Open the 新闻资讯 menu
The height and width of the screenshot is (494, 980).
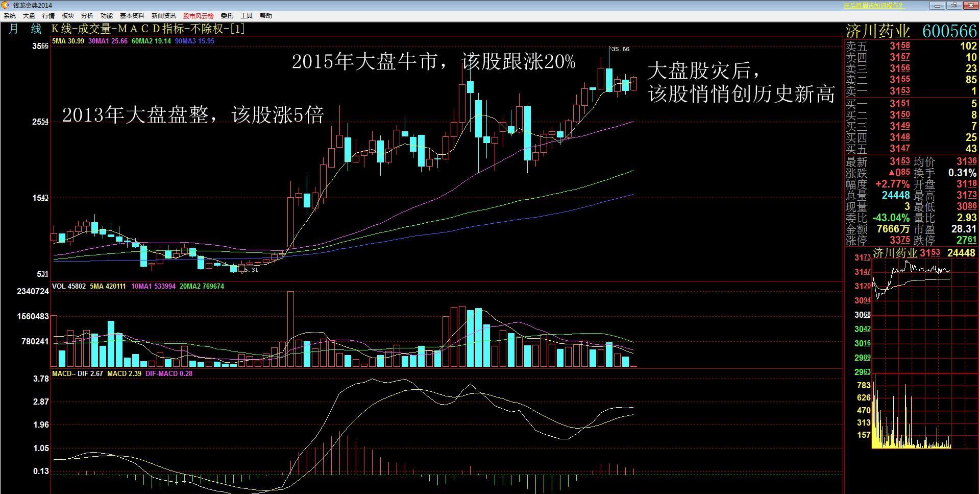[x=164, y=15]
